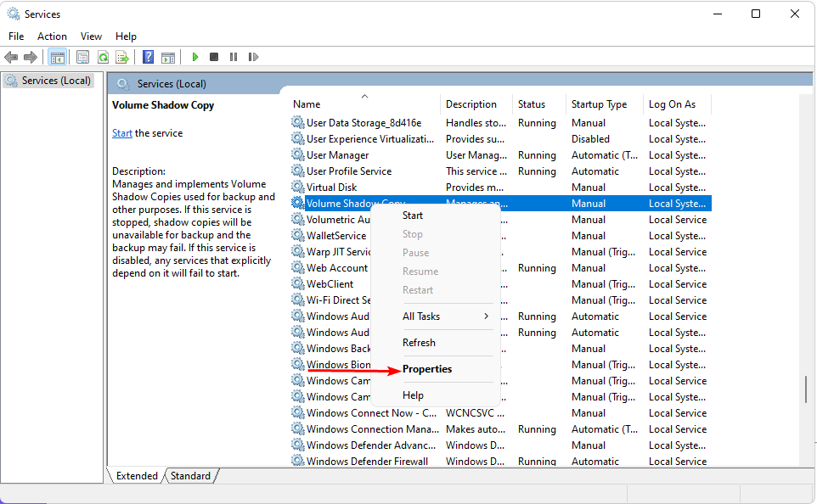Screen dimensions: 817x504
Task: Click gear icon beside WebClient
Action: pyautogui.click(x=297, y=283)
